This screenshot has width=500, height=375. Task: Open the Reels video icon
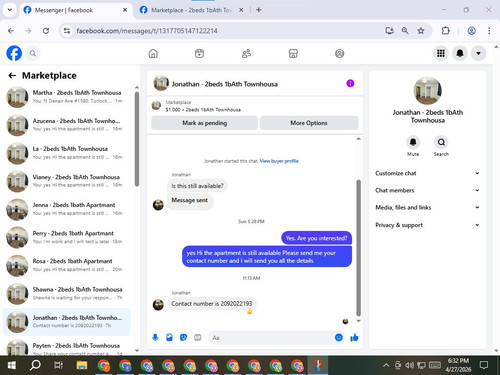point(199,53)
